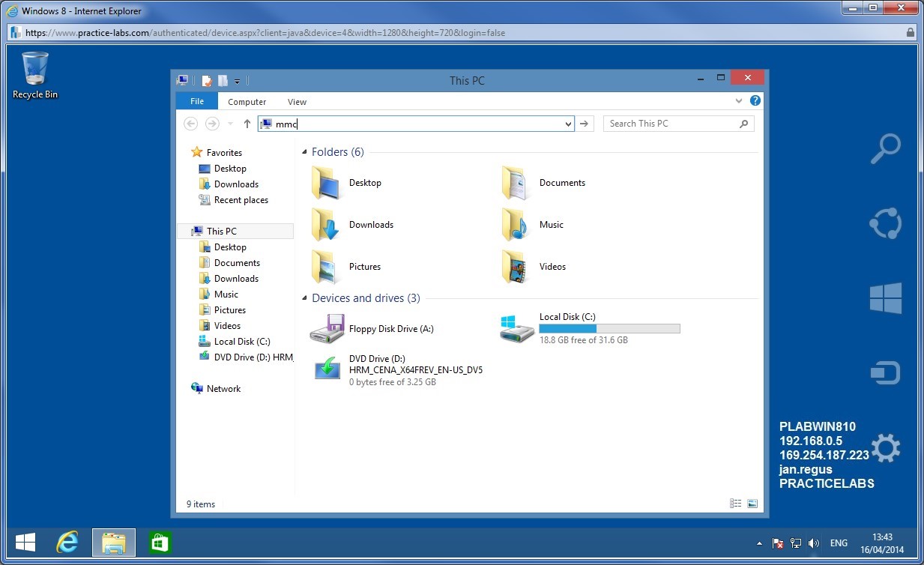924x565 pixels.
Task: Open Help using the question mark icon
Action: (x=755, y=100)
